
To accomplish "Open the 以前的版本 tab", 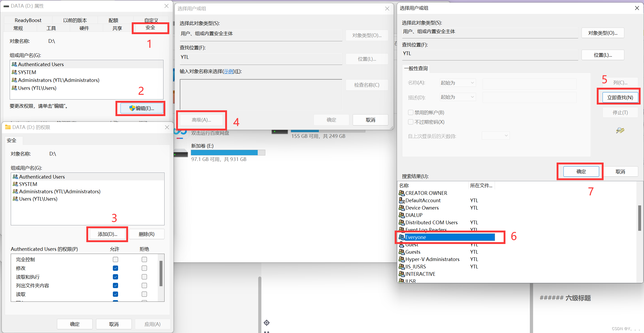I will (75, 20).
